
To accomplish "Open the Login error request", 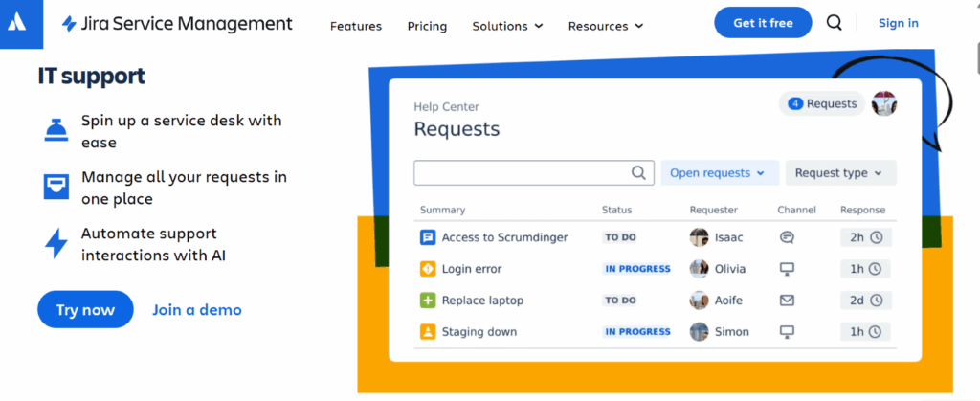I will pyautogui.click(x=472, y=269).
